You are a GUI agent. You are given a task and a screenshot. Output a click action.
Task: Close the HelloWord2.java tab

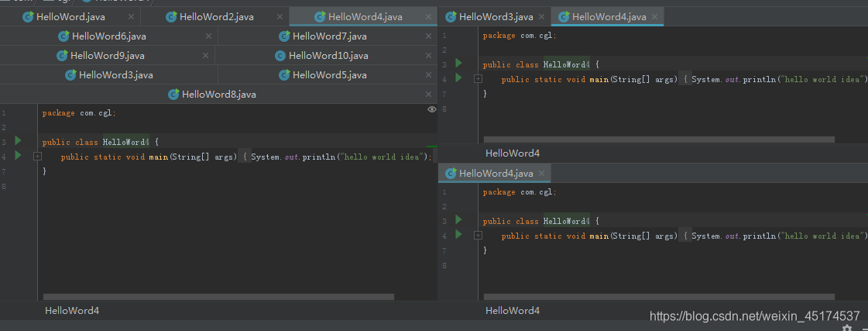(280, 17)
